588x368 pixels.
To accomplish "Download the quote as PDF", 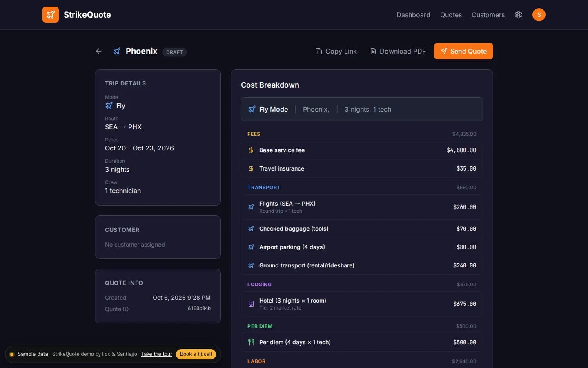I will coord(398,51).
